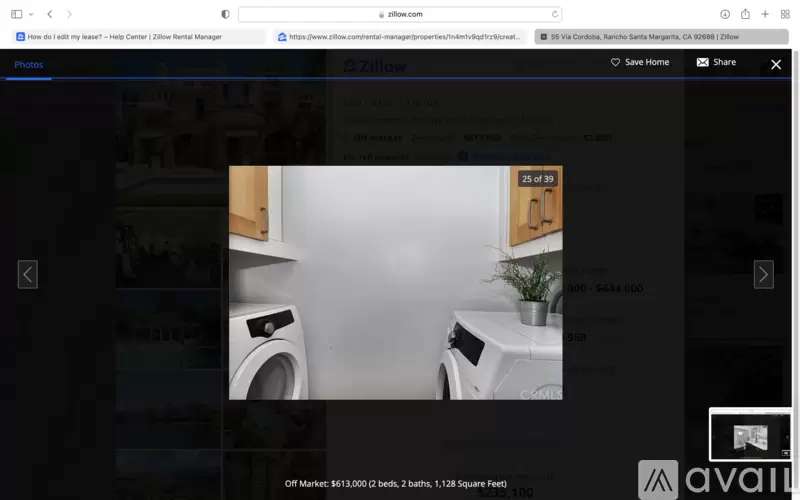800x500 pixels.
Task: Show the previous photo with left arrow
Action: (28, 274)
